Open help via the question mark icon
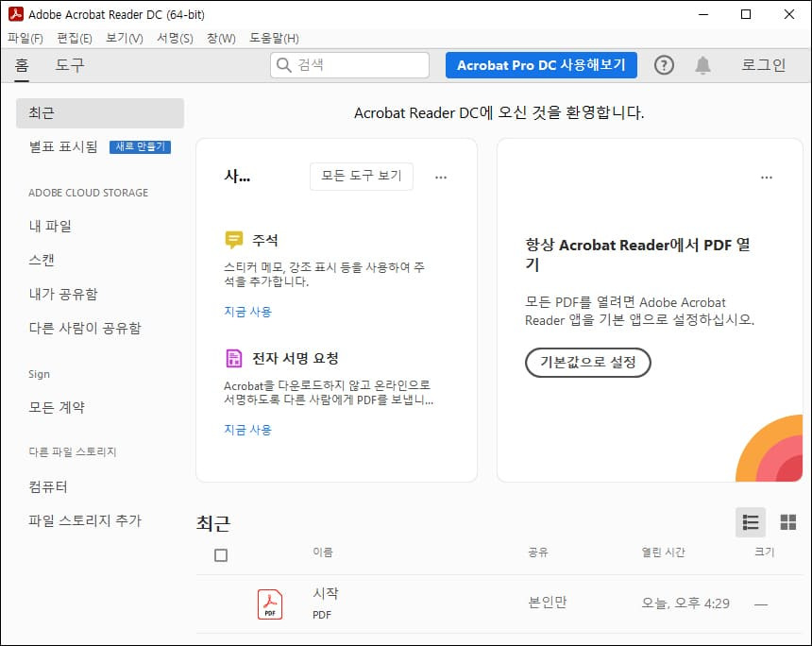The image size is (812, 646). [x=664, y=65]
